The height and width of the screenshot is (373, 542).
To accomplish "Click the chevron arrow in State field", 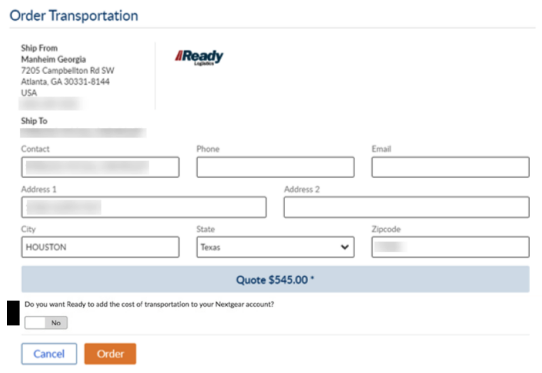I will point(344,247).
